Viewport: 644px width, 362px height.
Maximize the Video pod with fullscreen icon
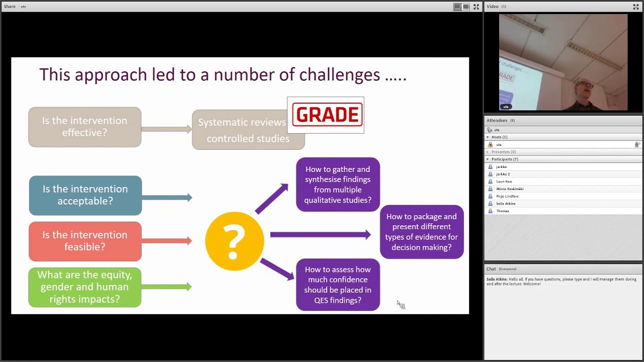coord(636,7)
